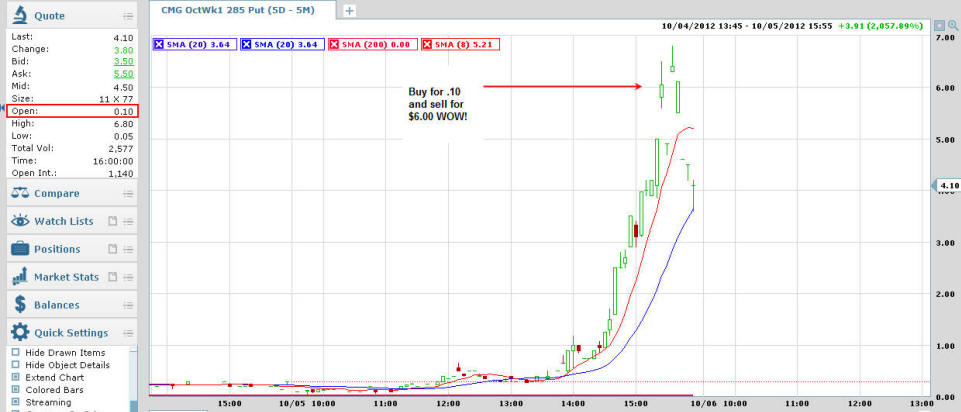Click the SMA (200) 0.00 label

point(378,44)
